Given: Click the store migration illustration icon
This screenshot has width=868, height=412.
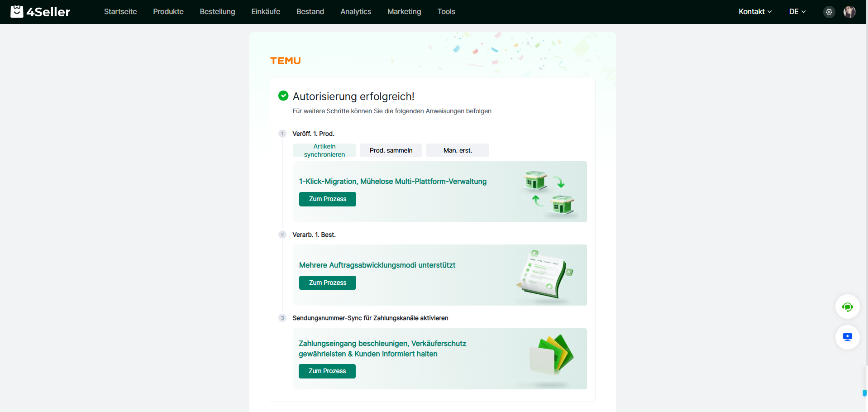Looking at the screenshot, I should 549,192.
